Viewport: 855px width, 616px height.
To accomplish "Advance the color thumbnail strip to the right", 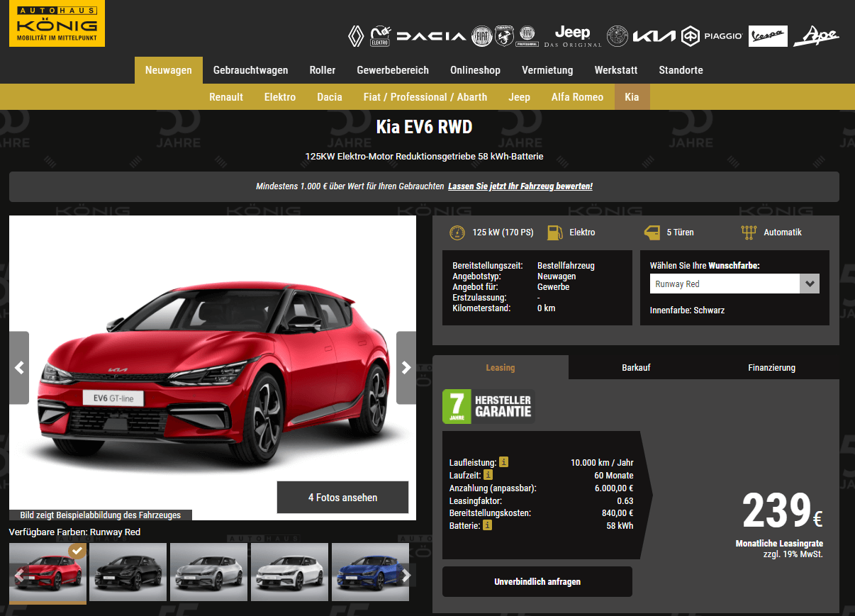I will tap(406, 576).
